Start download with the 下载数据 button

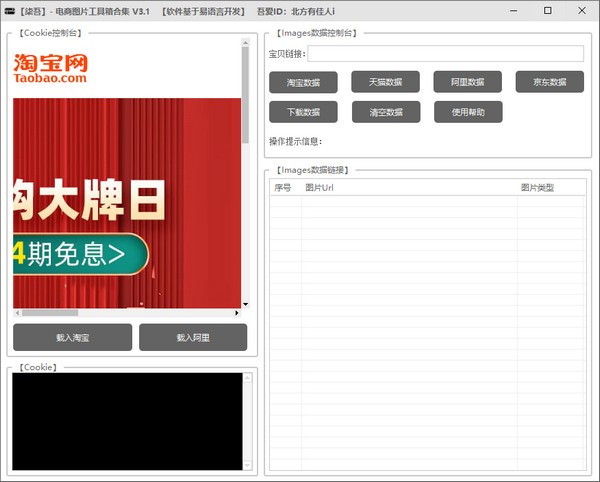(303, 112)
